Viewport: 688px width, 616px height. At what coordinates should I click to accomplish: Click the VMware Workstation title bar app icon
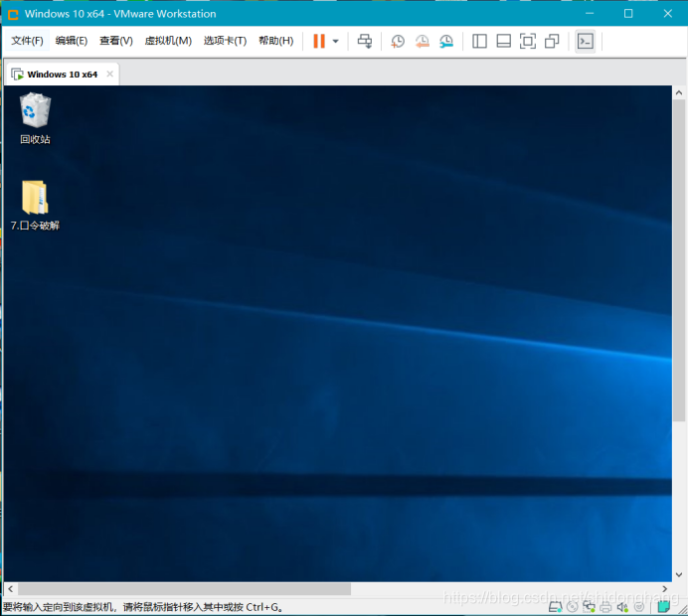(13, 14)
